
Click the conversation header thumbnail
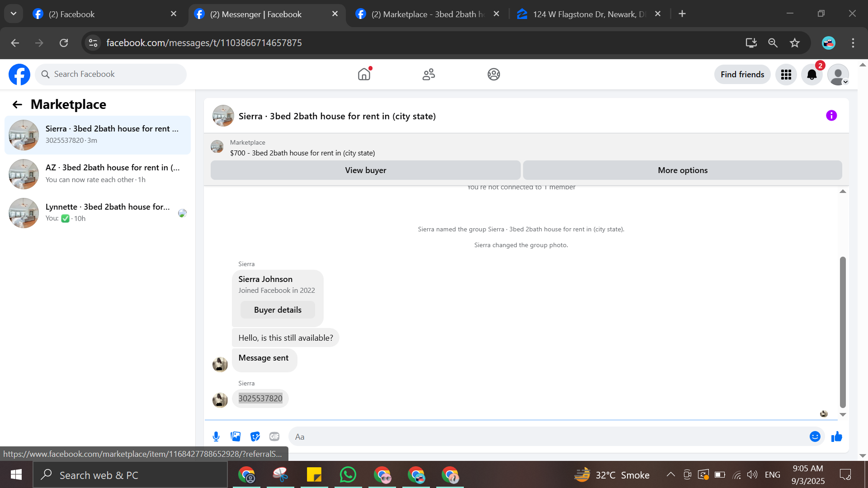point(223,116)
